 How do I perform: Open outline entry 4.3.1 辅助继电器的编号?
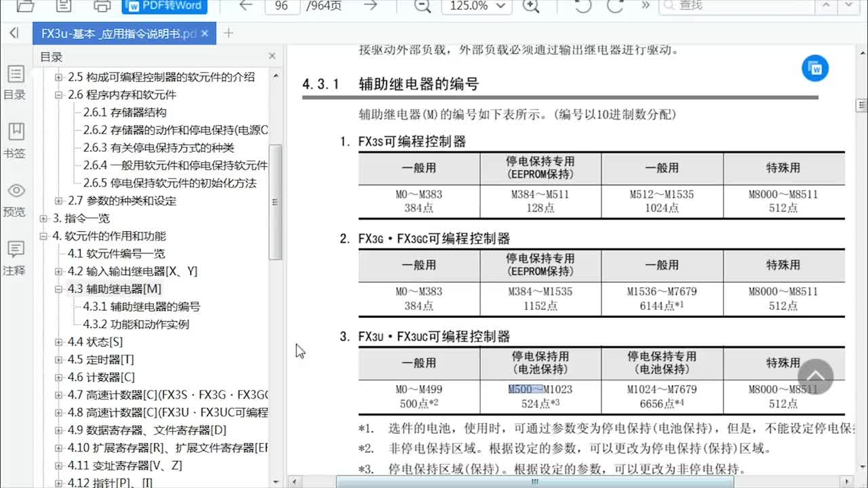(142, 306)
